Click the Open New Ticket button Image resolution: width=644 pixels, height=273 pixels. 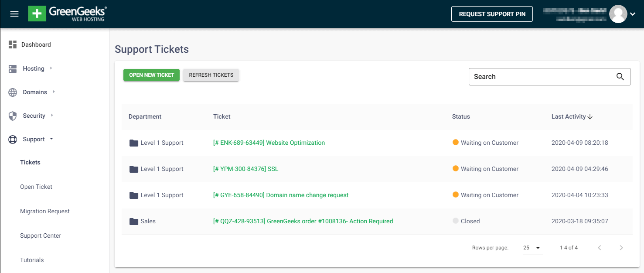pos(151,75)
